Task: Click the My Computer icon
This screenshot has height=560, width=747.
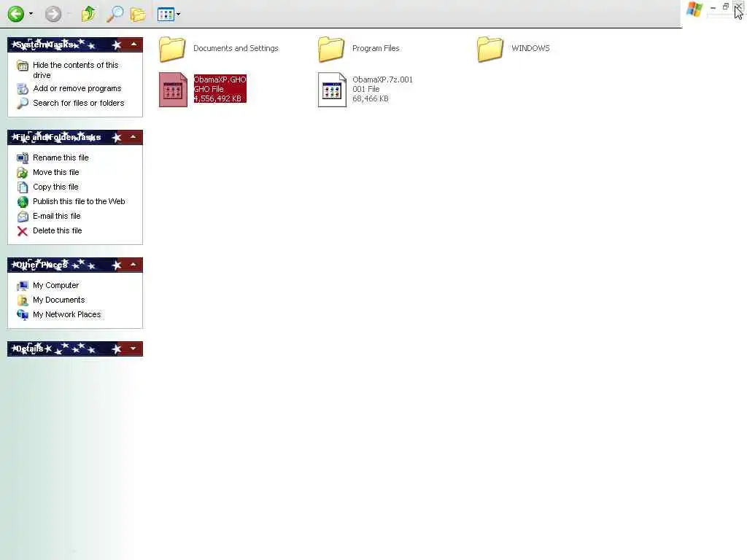Action: point(23,286)
